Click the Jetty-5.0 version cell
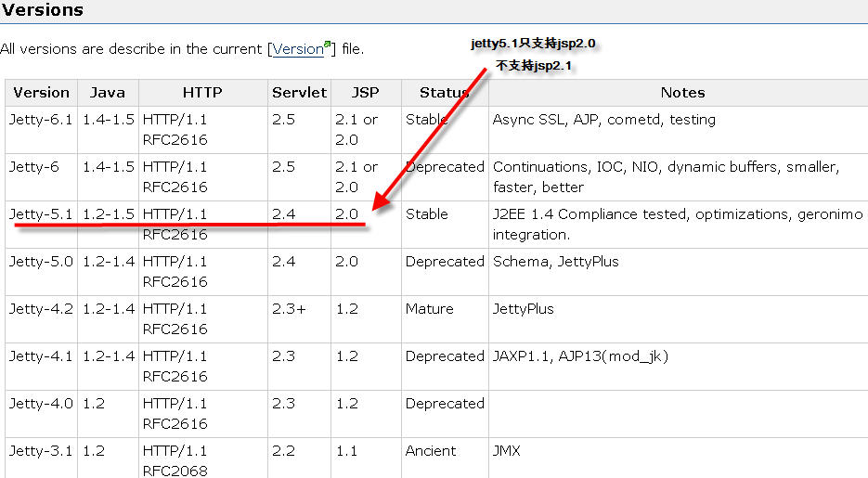The height and width of the screenshot is (478, 868). click(x=41, y=262)
